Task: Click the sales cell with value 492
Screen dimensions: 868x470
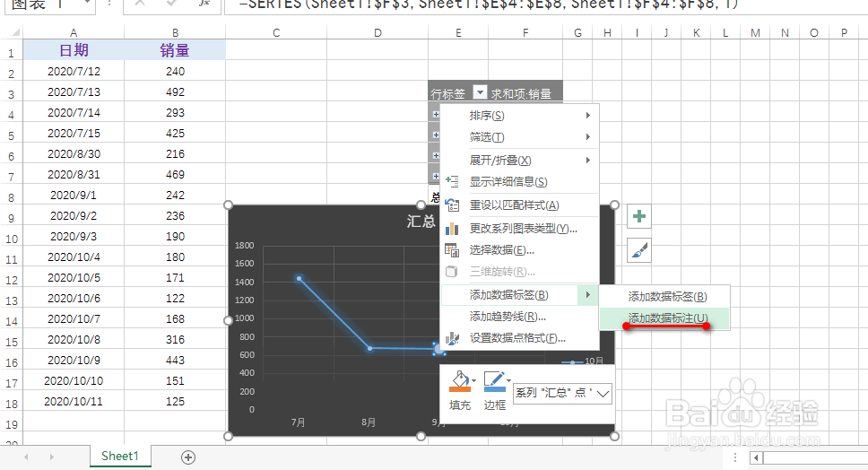Action: (175, 91)
